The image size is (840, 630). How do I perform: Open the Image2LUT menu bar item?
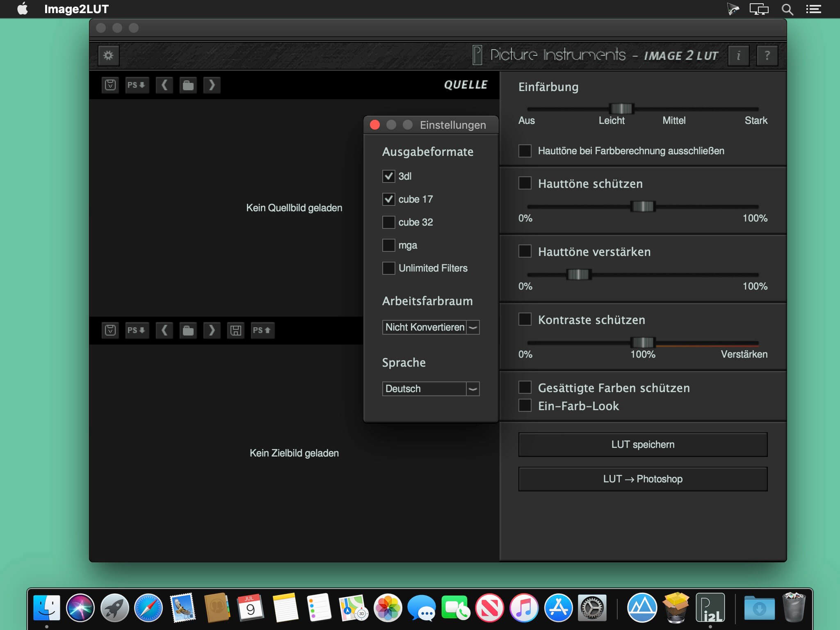coord(76,9)
